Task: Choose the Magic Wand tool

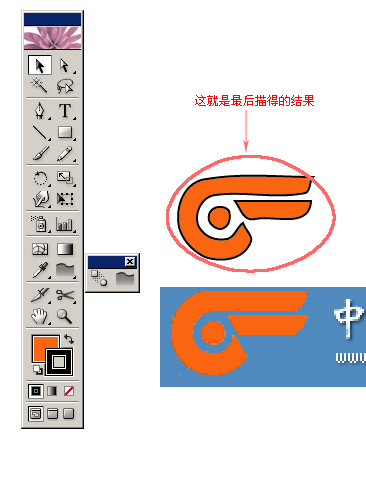Action: (x=40, y=85)
